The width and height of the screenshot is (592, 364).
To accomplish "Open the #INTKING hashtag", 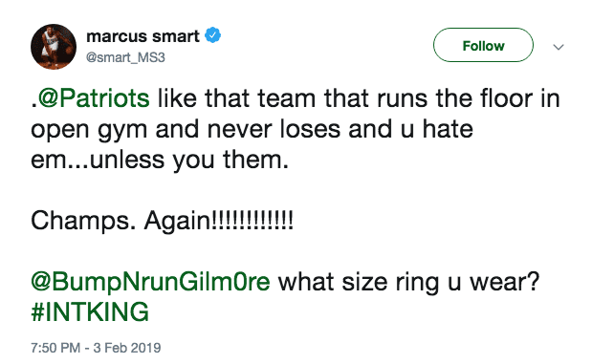I will (x=90, y=312).
